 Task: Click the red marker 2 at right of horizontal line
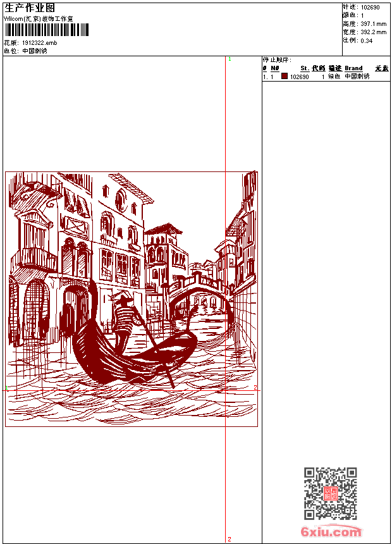click(255, 387)
